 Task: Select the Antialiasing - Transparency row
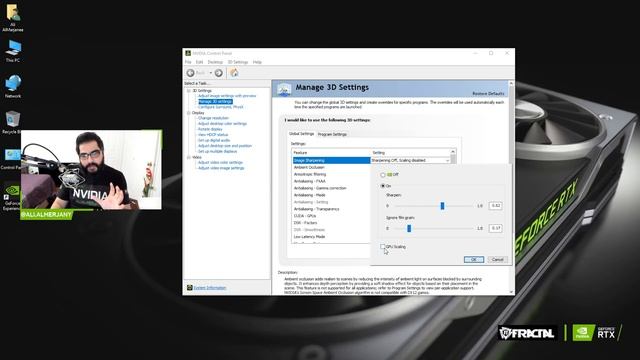pyautogui.click(x=331, y=209)
